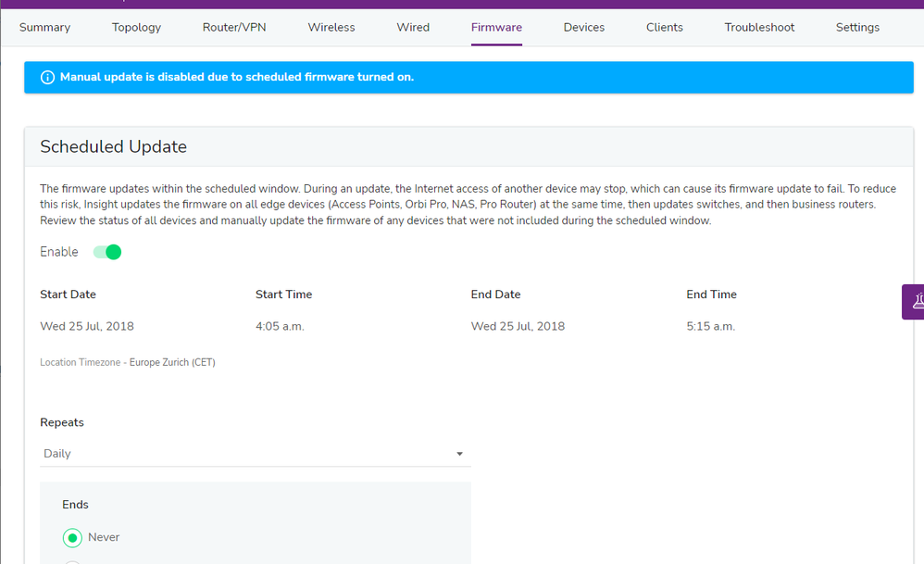This screenshot has height=564, width=924.
Task: Click the Start Date value Wed 25 Jul, 2018
Action: 87,326
